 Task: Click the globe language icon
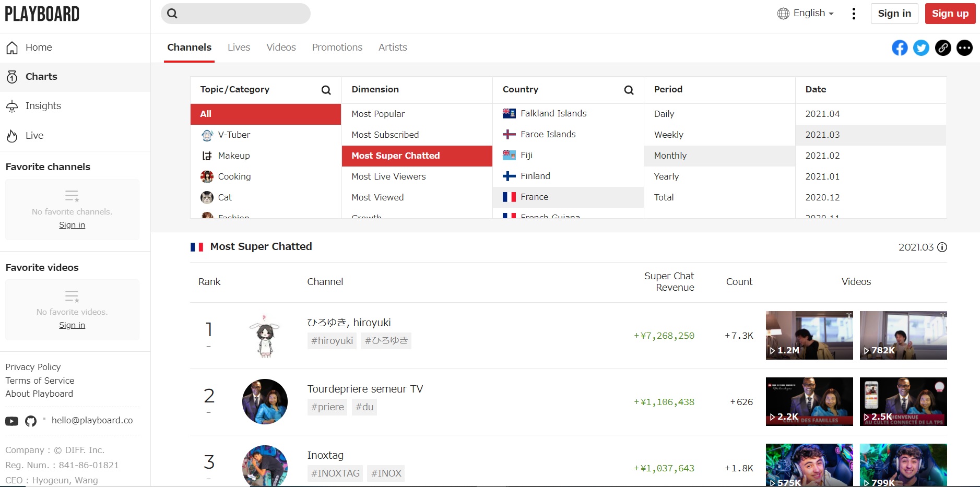pyautogui.click(x=783, y=14)
